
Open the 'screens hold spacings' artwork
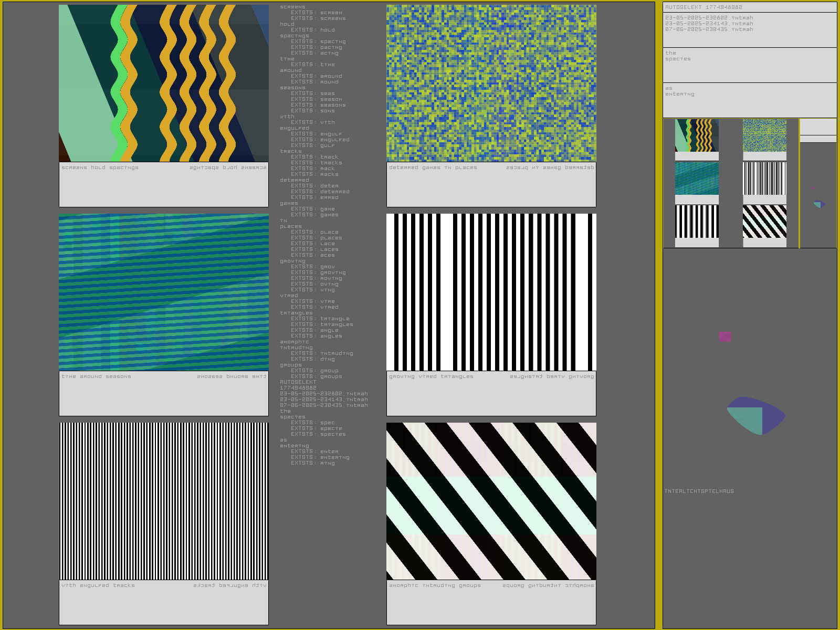point(164,83)
